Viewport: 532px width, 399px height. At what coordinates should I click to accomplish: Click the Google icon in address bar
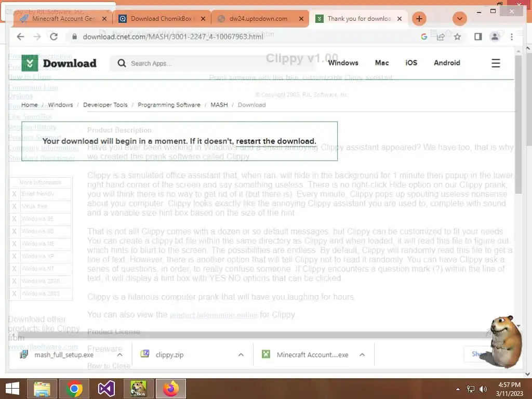[424, 37]
